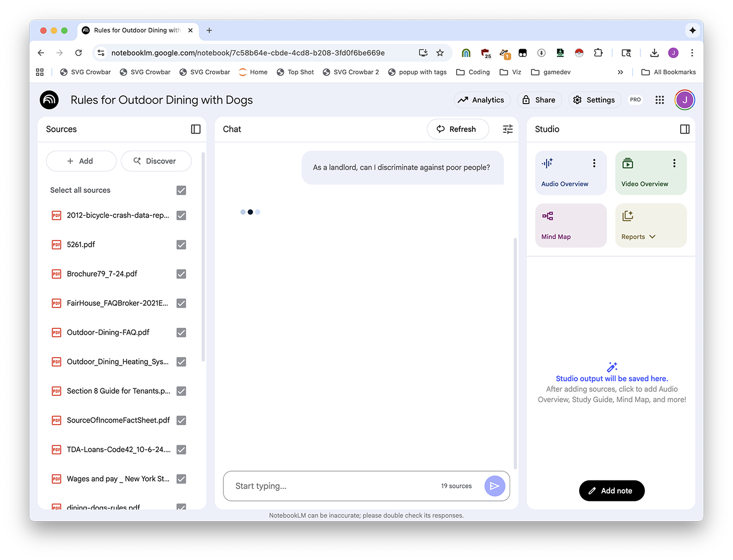
Task: Collapse the Studio panel
Action: coord(684,129)
